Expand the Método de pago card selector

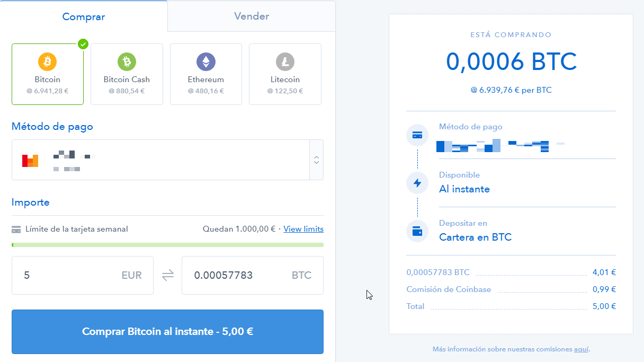pyautogui.click(x=159, y=160)
